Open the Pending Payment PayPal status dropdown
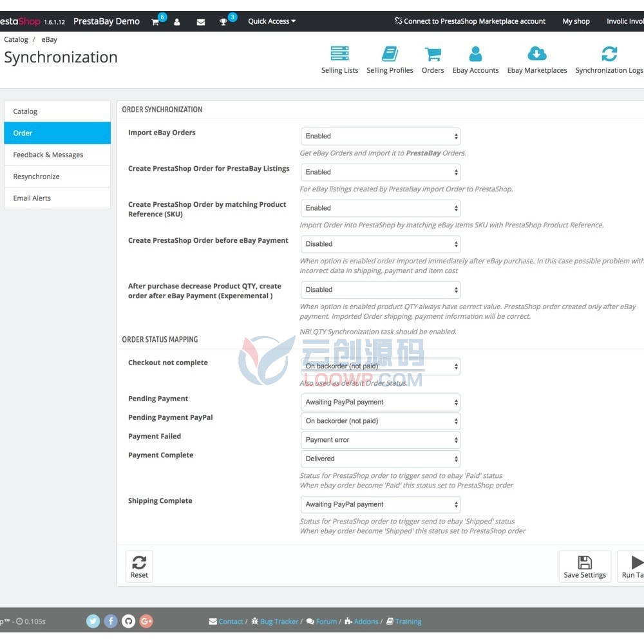The image size is (644, 644). (381, 421)
